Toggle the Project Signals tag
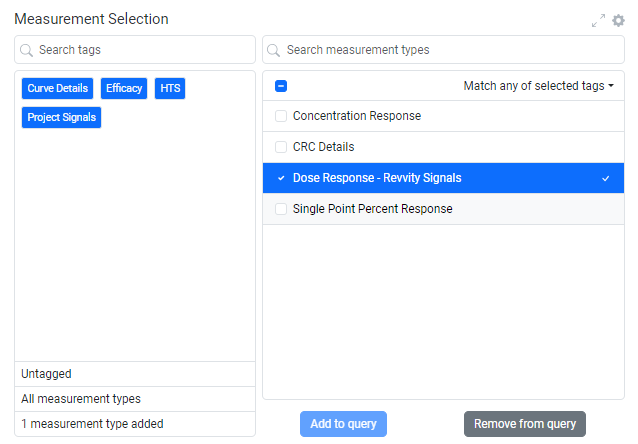Screen dimensions: 638x444 [61, 117]
